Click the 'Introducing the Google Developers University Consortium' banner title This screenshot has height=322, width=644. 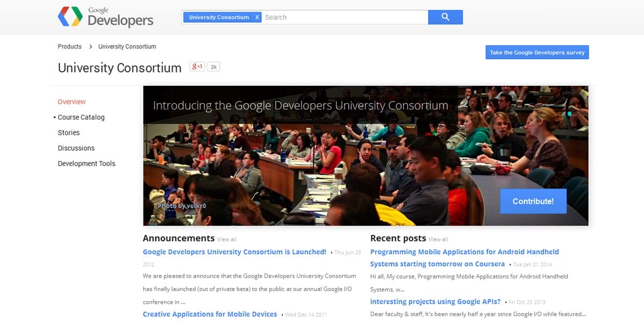point(301,105)
